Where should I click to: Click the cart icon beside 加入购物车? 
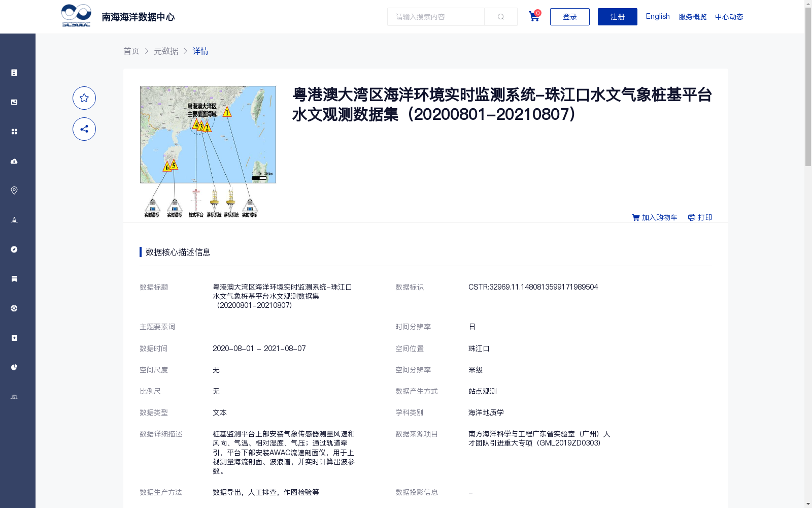click(x=635, y=217)
